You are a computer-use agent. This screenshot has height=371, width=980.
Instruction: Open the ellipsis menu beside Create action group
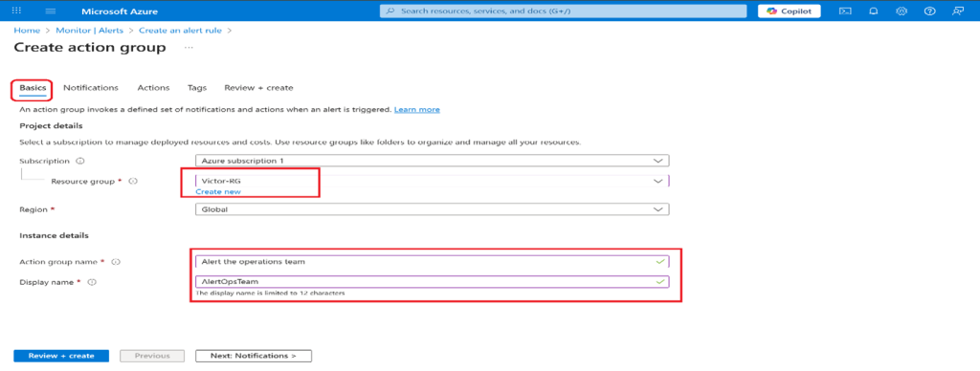click(x=189, y=48)
